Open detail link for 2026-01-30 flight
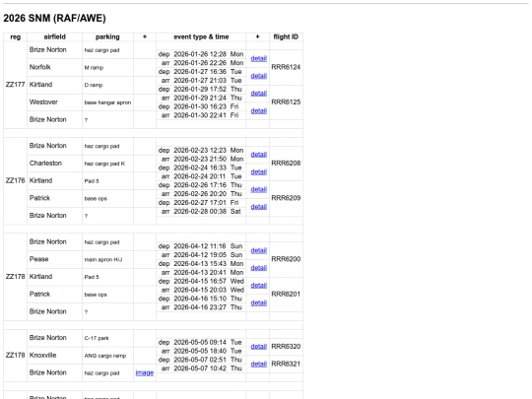The image size is (532, 399). coord(258,111)
